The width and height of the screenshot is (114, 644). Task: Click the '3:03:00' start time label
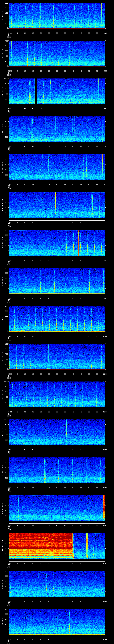coord(9,109)
